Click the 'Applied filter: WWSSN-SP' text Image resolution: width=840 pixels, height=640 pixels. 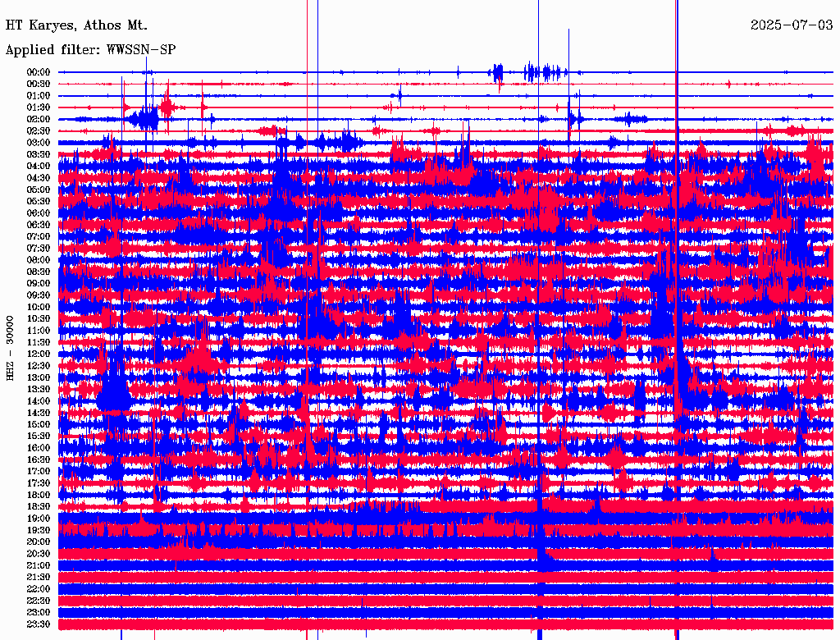pyautogui.click(x=90, y=50)
